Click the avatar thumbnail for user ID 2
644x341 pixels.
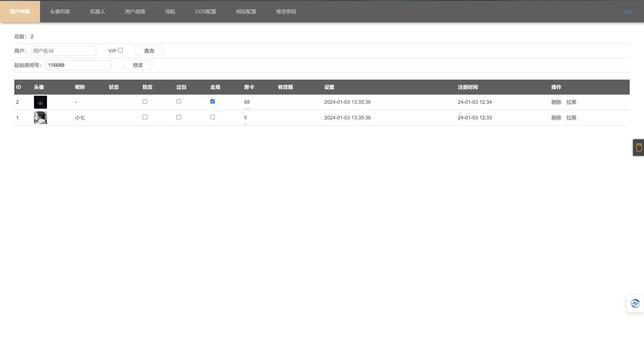pos(40,102)
